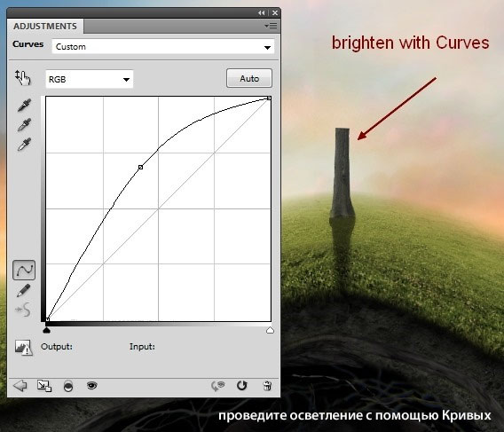Switch to the ADJUSTMENTS tab
This screenshot has height=432, width=504.
coord(45,26)
